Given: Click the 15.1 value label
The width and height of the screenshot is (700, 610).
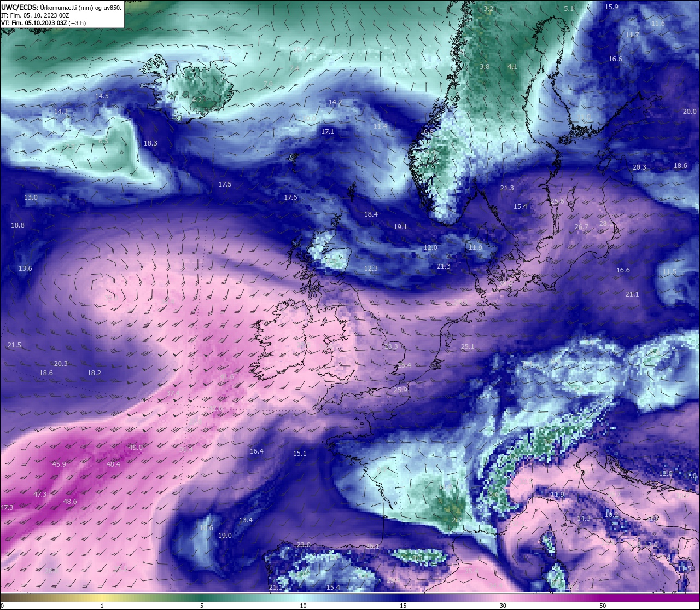Looking at the screenshot, I should tap(300, 454).
